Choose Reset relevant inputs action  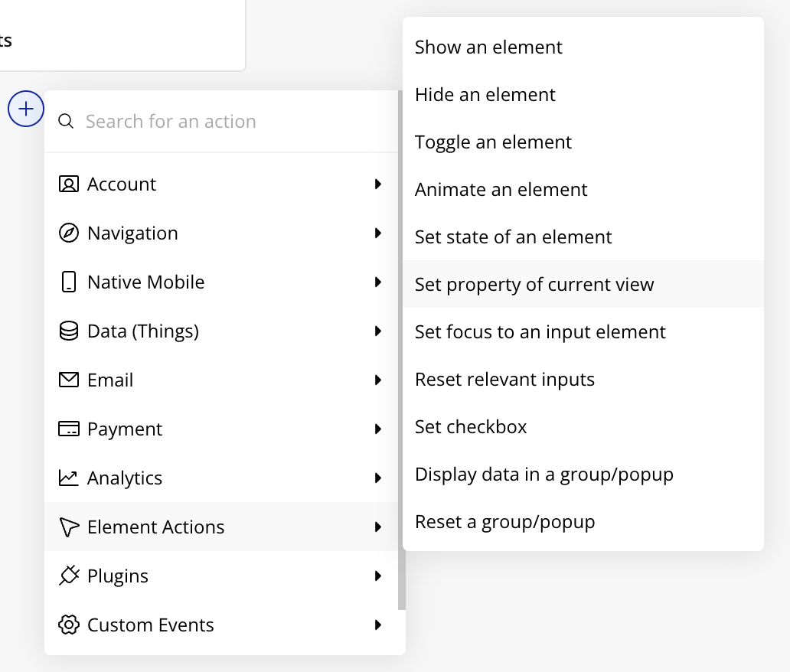(583, 380)
